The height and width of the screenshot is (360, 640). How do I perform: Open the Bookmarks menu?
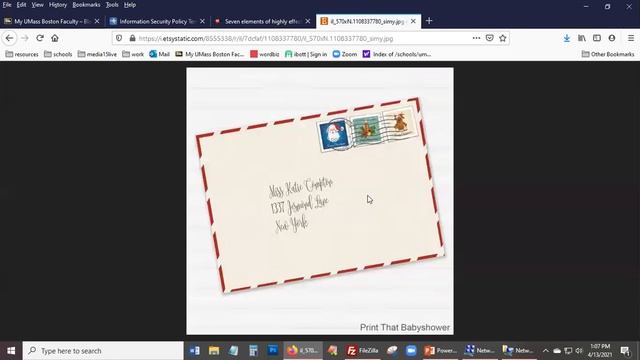(x=86, y=5)
